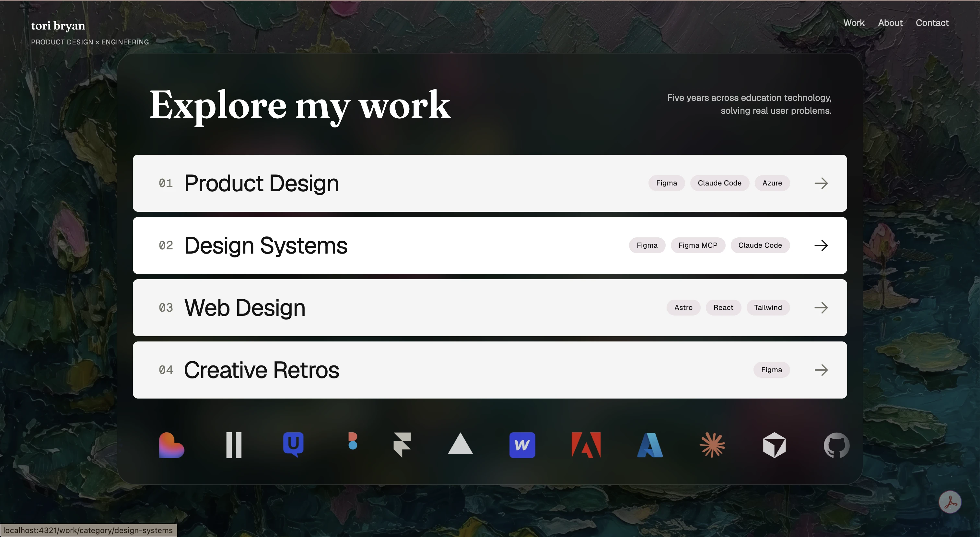
Task: Click the two vertical bars logo
Action: click(234, 445)
